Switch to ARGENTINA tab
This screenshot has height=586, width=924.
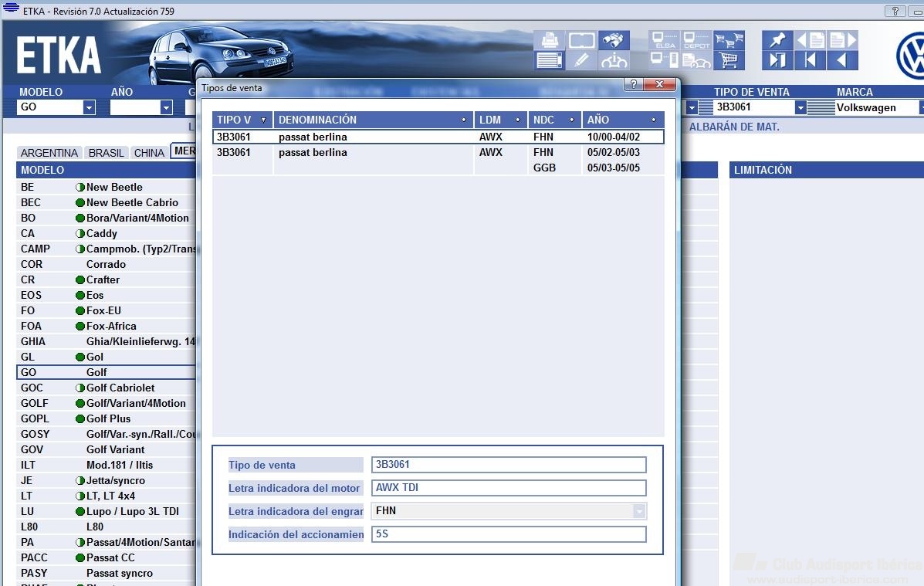[49, 153]
